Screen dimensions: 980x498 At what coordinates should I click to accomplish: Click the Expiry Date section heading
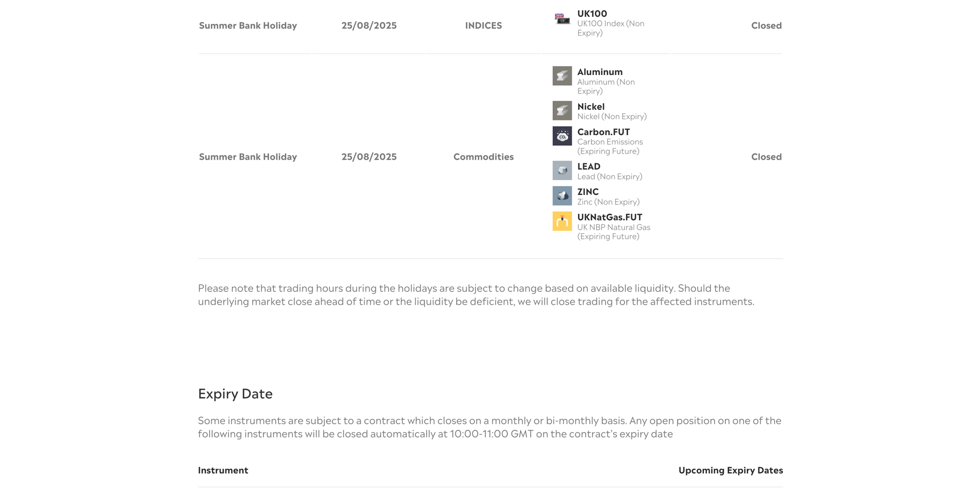click(235, 394)
